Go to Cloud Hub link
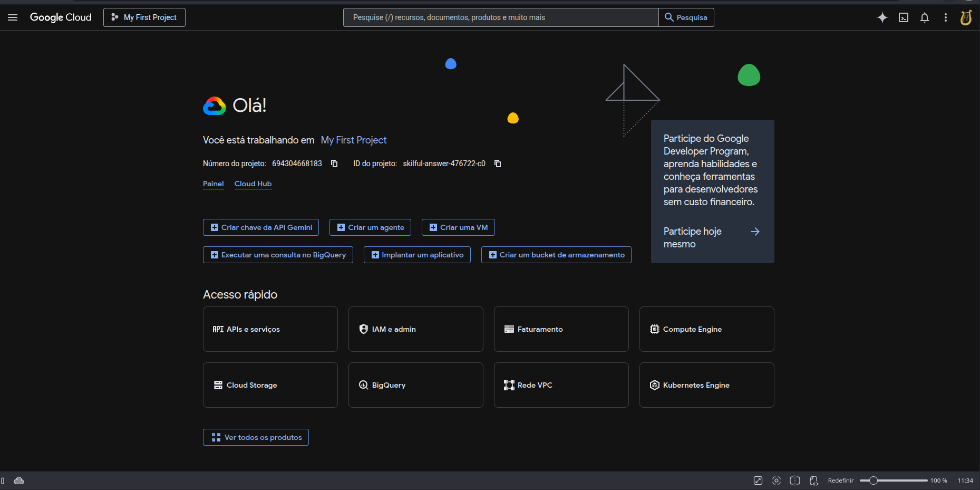The width and height of the screenshot is (980, 490). click(253, 184)
